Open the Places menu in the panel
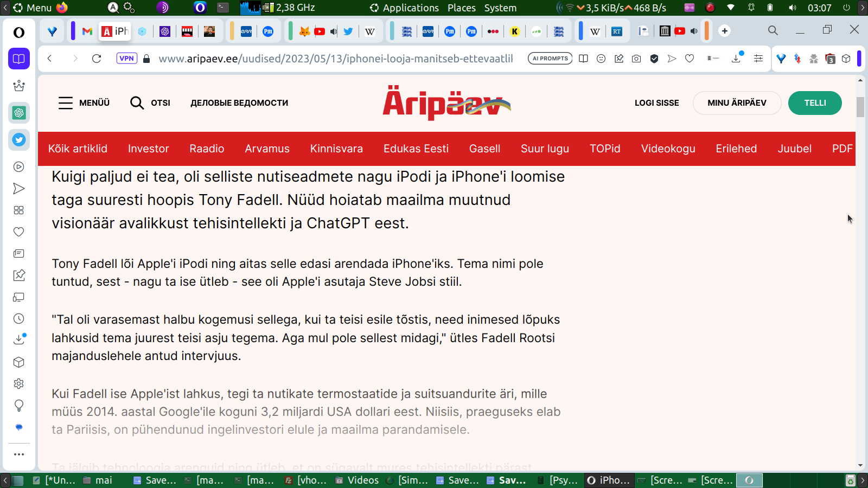Viewport: 868px width, 488px height. 462,8
